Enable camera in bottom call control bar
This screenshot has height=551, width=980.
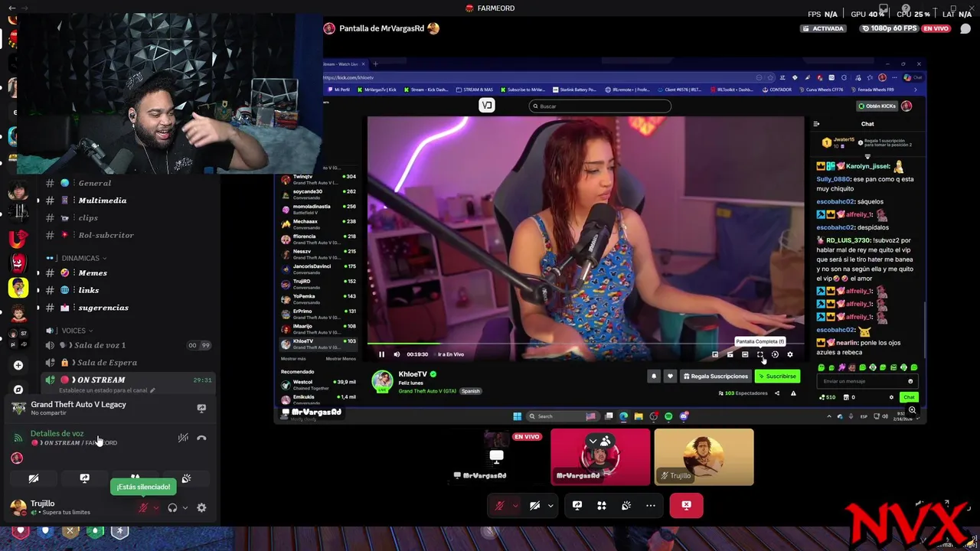(x=535, y=505)
